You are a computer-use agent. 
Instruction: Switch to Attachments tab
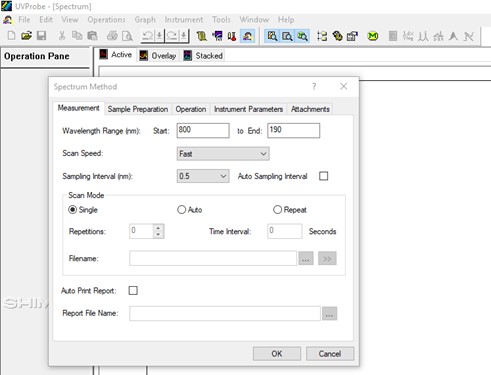pyautogui.click(x=310, y=109)
